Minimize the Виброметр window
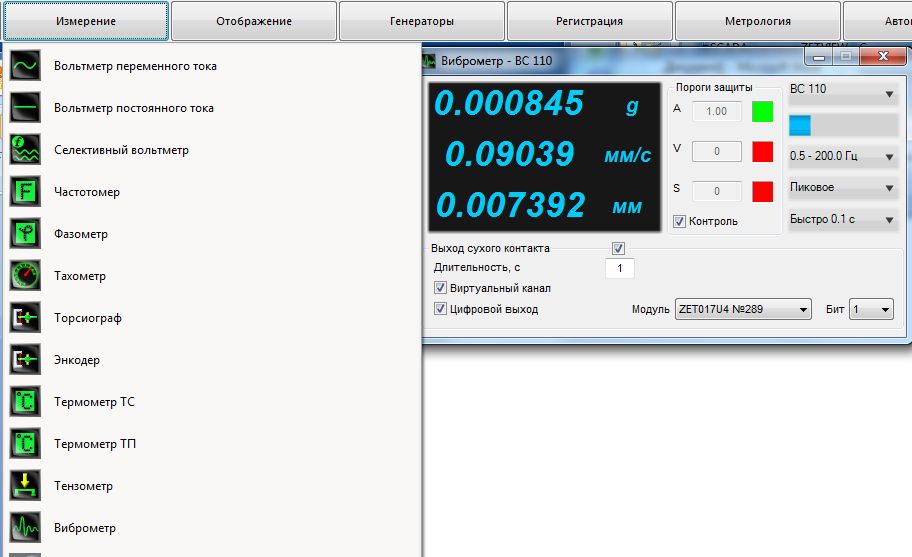Image resolution: width=912 pixels, height=557 pixels. pos(819,57)
